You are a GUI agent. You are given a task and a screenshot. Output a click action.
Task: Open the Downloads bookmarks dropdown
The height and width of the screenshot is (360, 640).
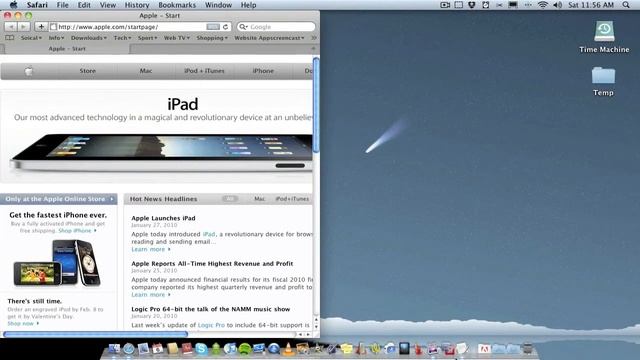(x=89, y=38)
